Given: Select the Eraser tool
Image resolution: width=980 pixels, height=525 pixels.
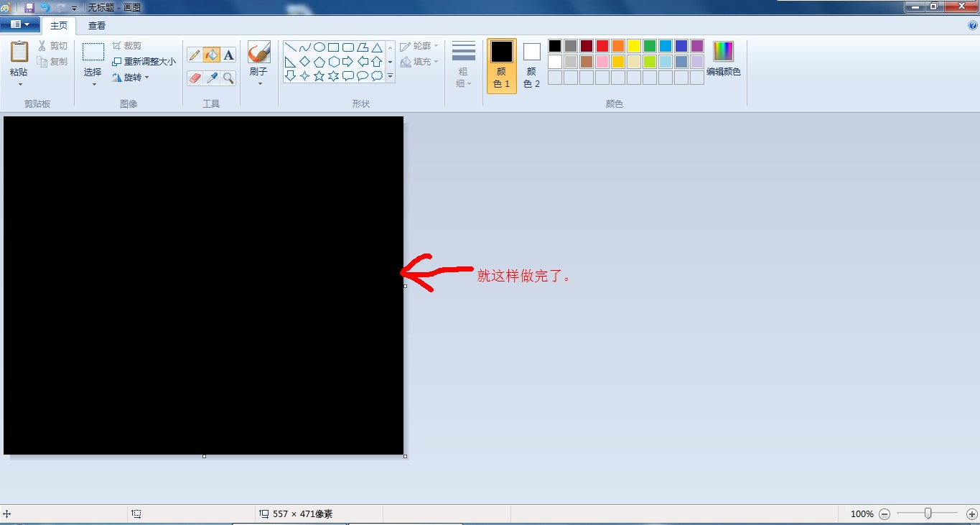Looking at the screenshot, I should (x=195, y=78).
